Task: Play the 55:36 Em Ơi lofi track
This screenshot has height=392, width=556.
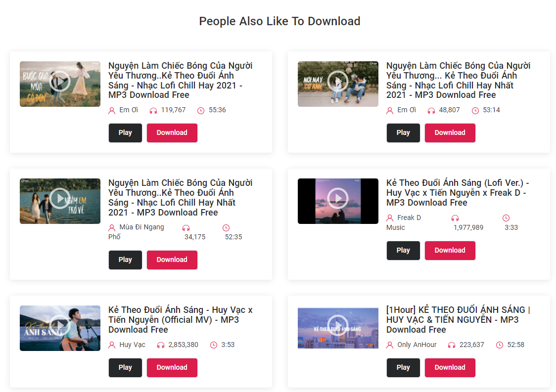Action: [x=125, y=133]
